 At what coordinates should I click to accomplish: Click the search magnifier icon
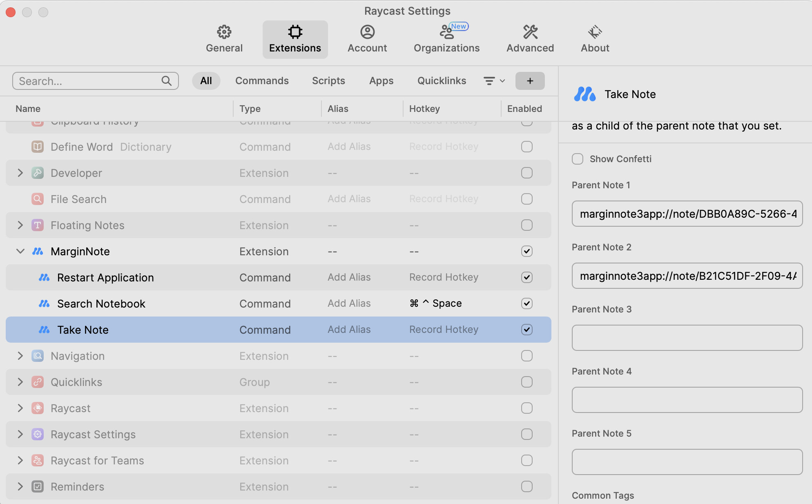(x=166, y=81)
